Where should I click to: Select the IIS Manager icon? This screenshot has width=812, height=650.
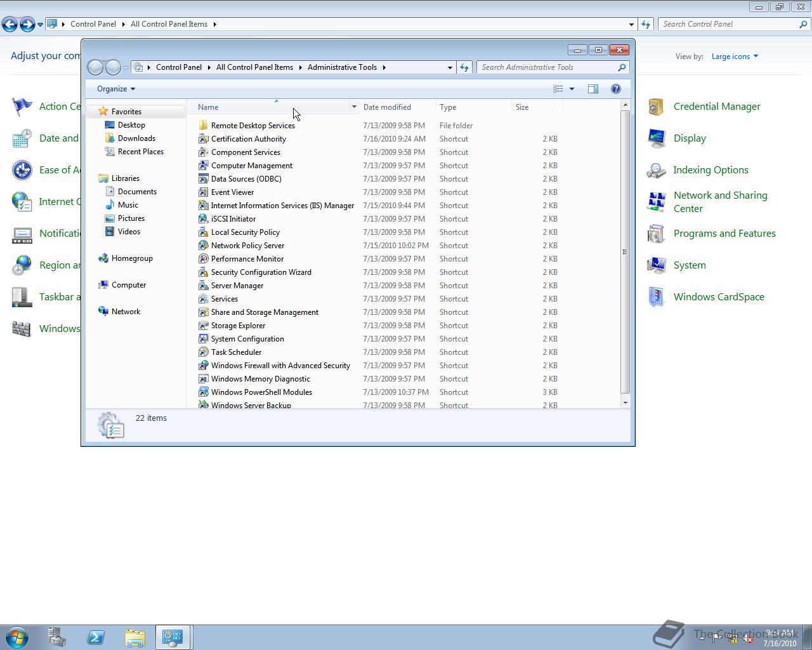(x=203, y=206)
